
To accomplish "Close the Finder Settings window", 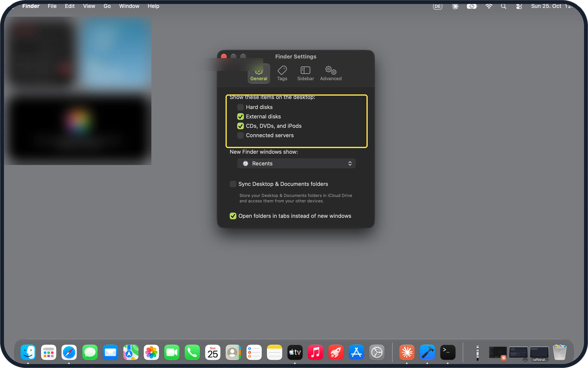I will click(x=224, y=56).
